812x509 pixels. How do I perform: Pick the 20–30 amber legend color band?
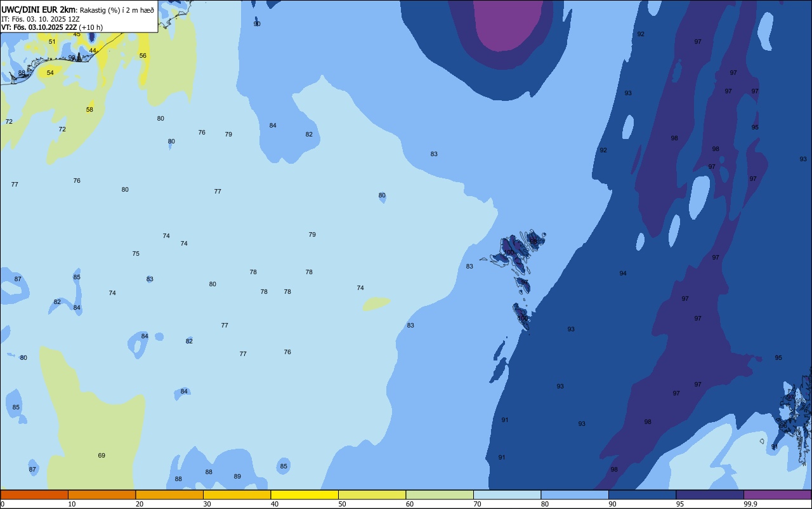point(169,494)
